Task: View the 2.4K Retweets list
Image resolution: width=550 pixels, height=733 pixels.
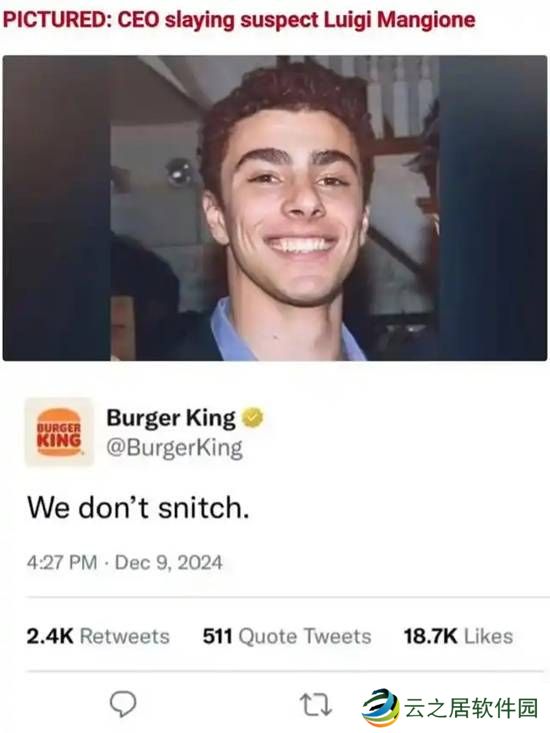Action: (x=98, y=636)
